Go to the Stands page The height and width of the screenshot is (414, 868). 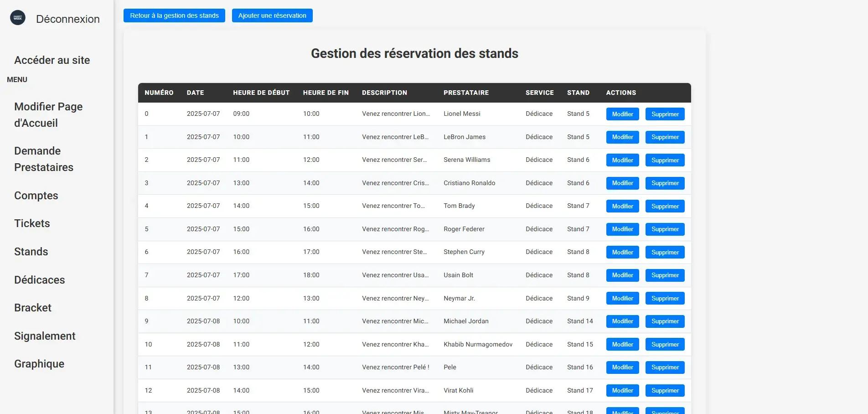(x=31, y=251)
